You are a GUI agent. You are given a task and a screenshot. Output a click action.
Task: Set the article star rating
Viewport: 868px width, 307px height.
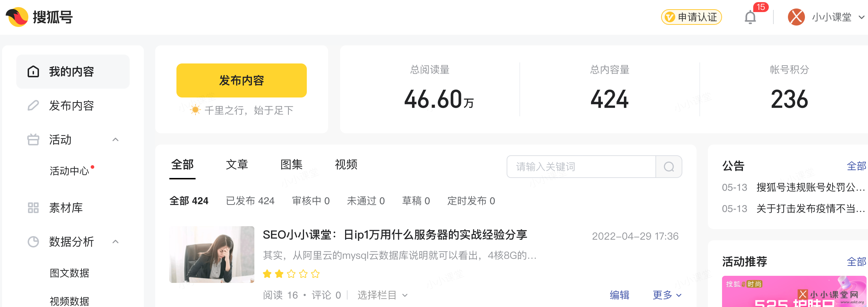point(291,274)
